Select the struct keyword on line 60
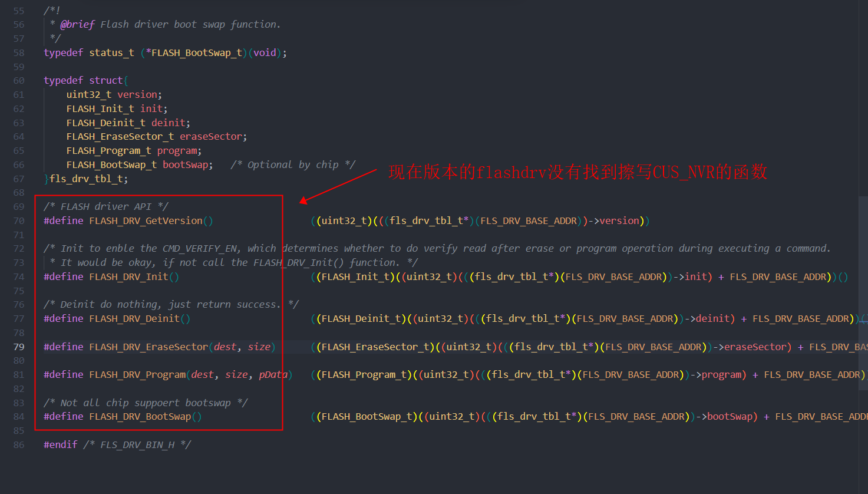The image size is (868, 494). (106, 80)
